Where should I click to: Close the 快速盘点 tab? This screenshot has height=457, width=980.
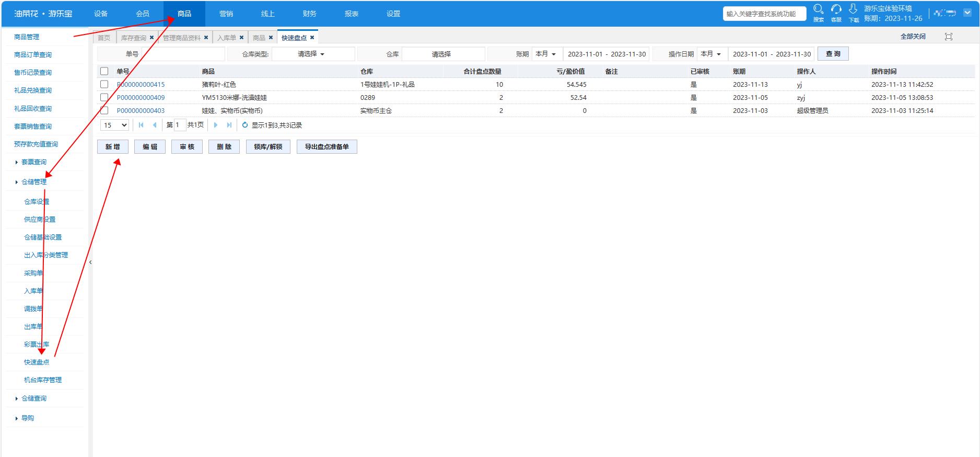(312, 37)
